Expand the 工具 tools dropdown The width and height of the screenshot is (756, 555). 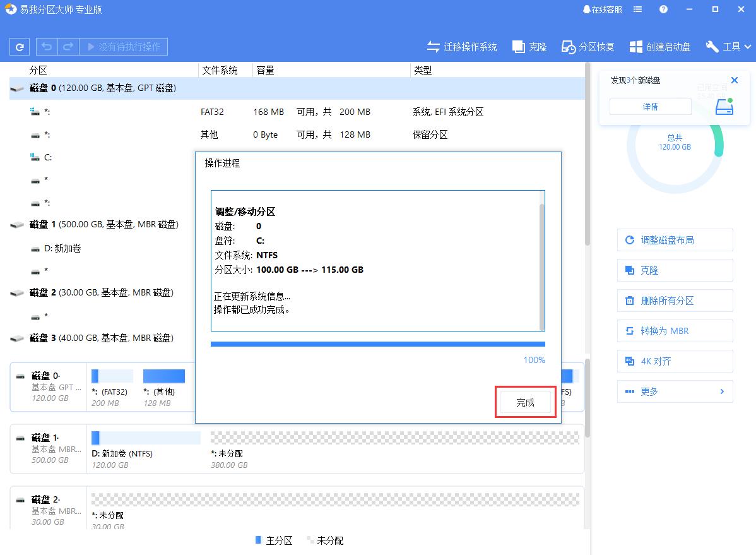click(x=728, y=47)
